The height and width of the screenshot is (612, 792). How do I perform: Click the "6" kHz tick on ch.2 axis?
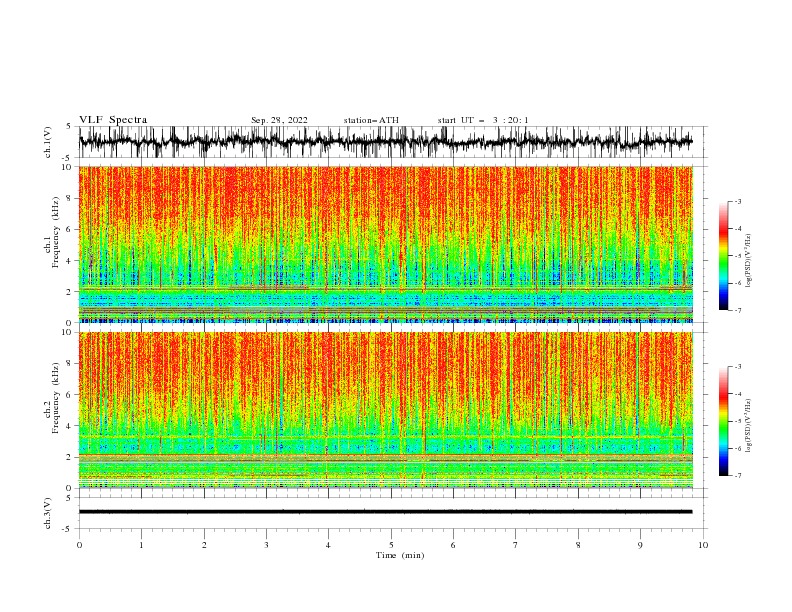[x=70, y=395]
